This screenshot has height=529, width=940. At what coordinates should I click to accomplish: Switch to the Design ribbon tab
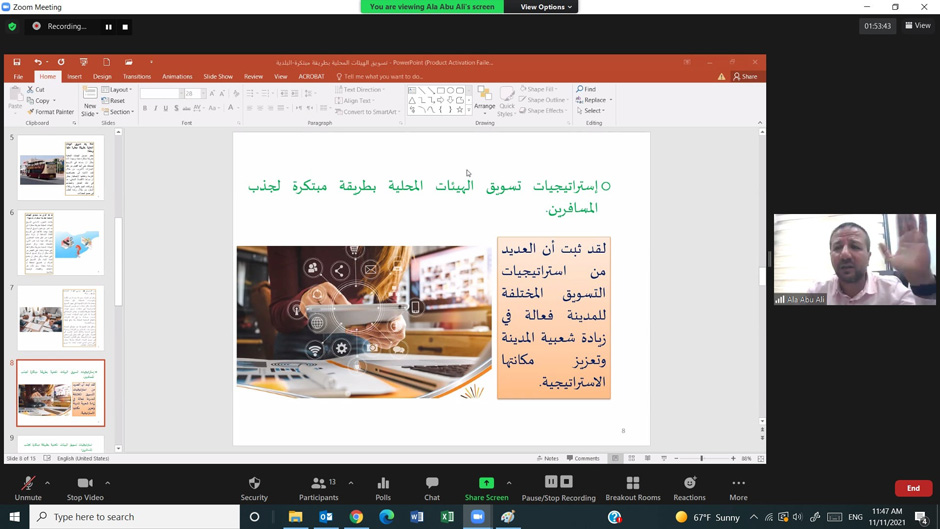102,76
